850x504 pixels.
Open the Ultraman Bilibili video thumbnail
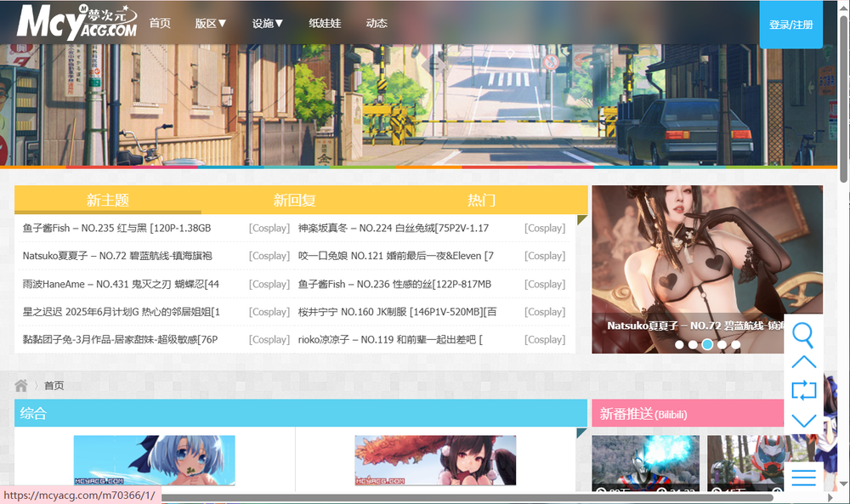point(646,463)
